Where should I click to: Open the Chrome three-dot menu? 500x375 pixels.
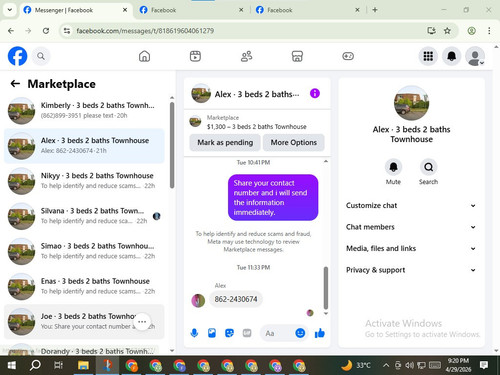point(489,31)
